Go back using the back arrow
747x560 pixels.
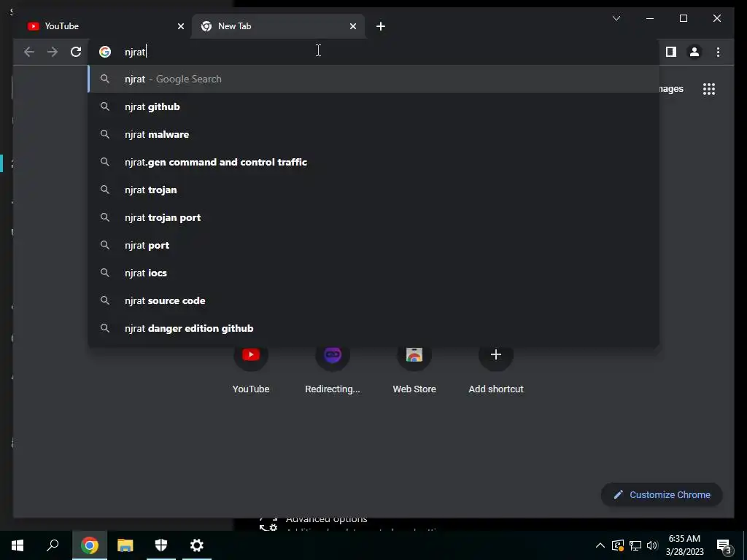coord(29,52)
